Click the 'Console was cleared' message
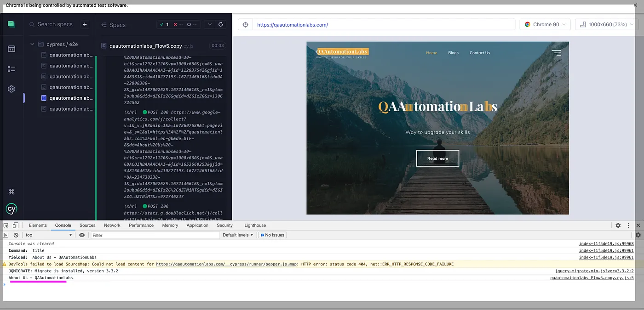 tap(31, 244)
